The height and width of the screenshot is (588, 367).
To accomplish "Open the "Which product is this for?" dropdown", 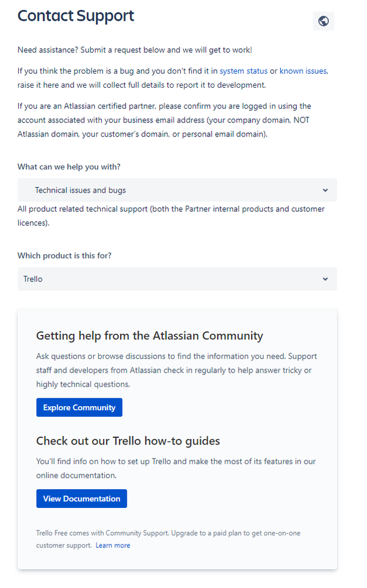I will [177, 278].
